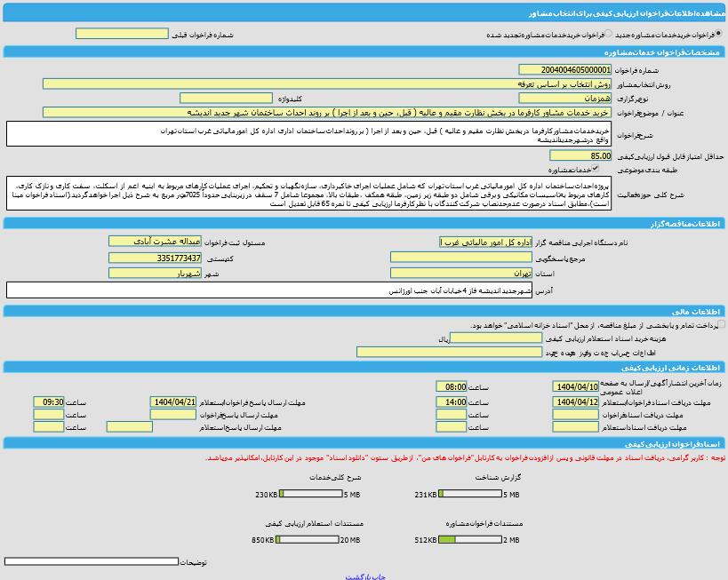Focus the حداقل امتیاز field showing 85.00
Screen dimensions: 728x580
[580, 155]
